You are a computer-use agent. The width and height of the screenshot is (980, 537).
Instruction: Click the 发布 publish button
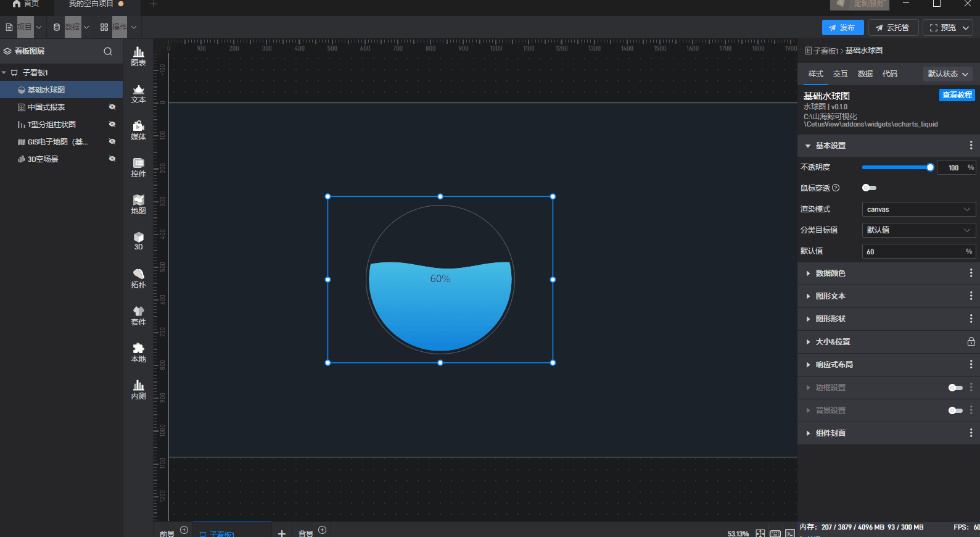(x=842, y=28)
